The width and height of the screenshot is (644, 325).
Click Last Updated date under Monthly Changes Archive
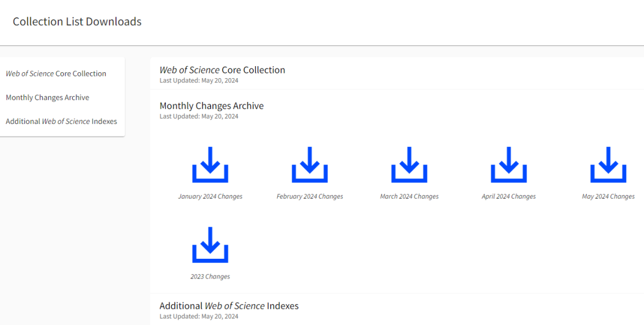[x=199, y=117]
